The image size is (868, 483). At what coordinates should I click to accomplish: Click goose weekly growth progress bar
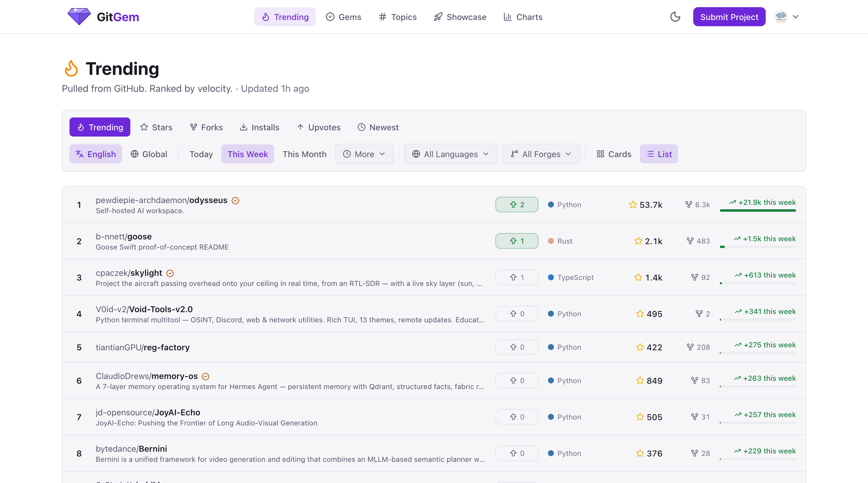pos(757,247)
